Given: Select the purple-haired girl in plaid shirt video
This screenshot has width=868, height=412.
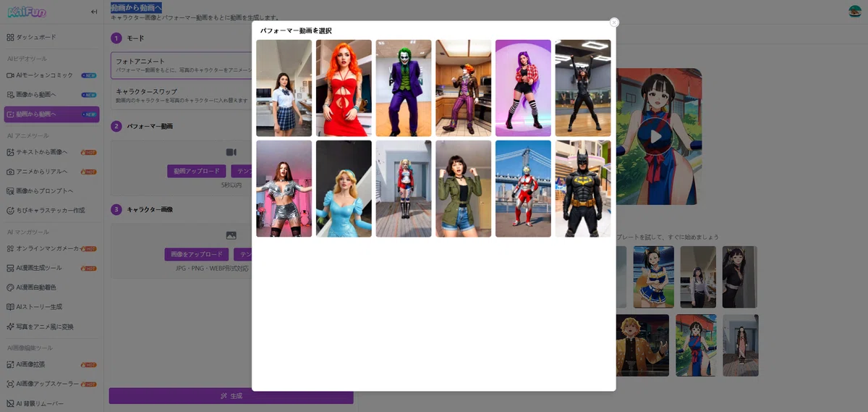Looking at the screenshot, I should [x=523, y=88].
